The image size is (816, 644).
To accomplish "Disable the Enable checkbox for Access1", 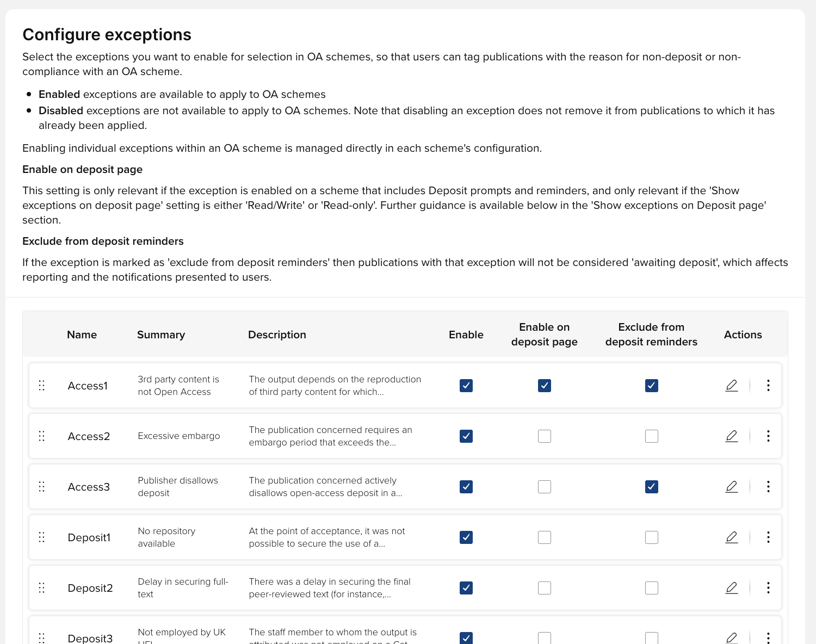I will click(x=466, y=386).
